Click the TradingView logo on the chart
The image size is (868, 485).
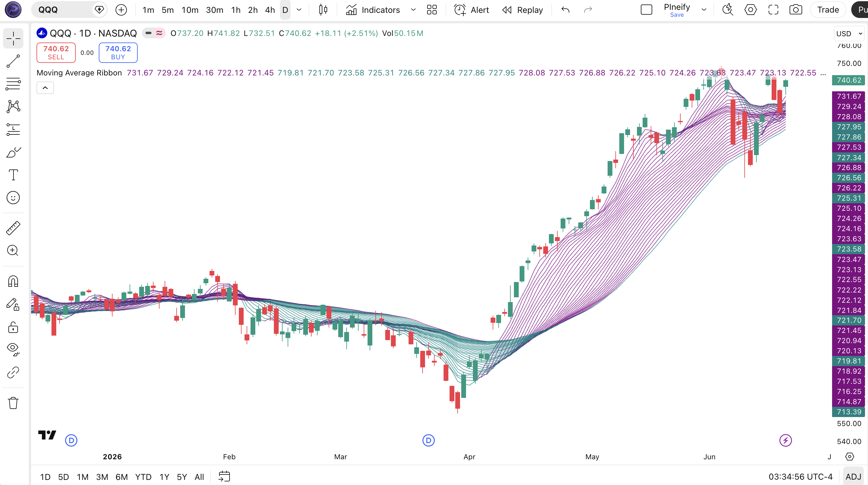[47, 435]
